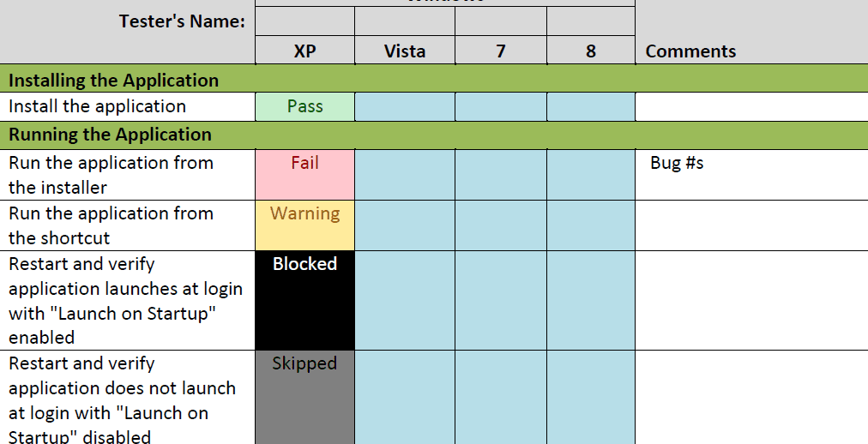This screenshot has width=868, height=444.
Task: Click Windows 8 cell for run from installer
Action: [591, 175]
